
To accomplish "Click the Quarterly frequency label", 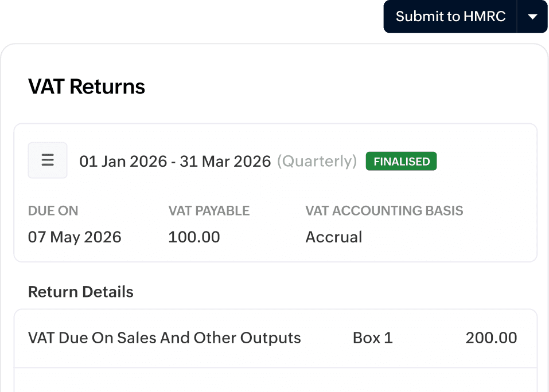I will coord(317,162).
